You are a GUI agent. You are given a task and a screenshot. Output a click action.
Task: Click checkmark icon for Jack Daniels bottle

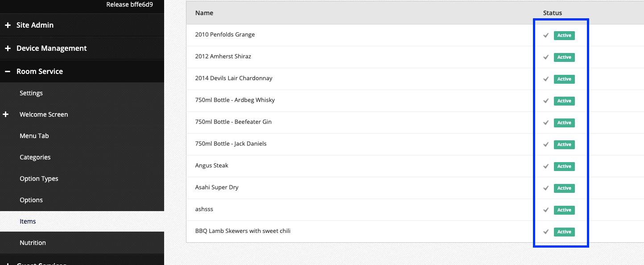(x=545, y=145)
